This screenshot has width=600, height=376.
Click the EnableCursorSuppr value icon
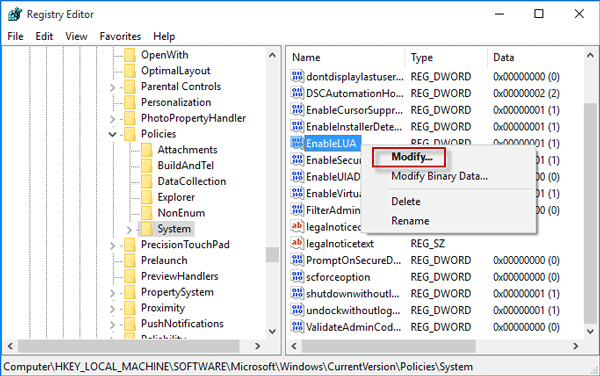tap(297, 110)
